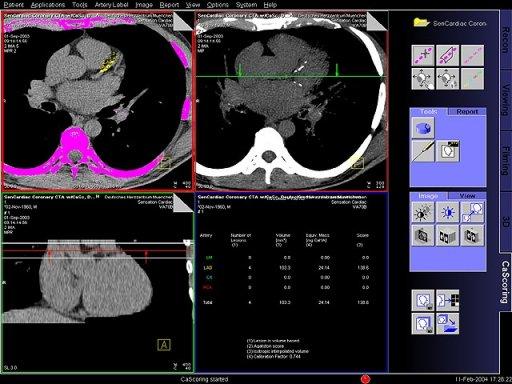The height and width of the screenshot is (384, 512).
Task: Click the heart region snapshot tool icon
Action: click(x=447, y=151)
